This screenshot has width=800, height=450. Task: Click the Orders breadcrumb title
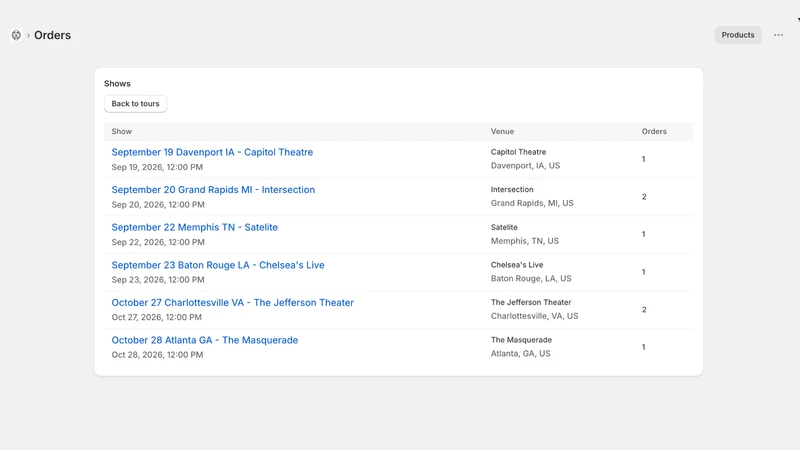[53, 35]
